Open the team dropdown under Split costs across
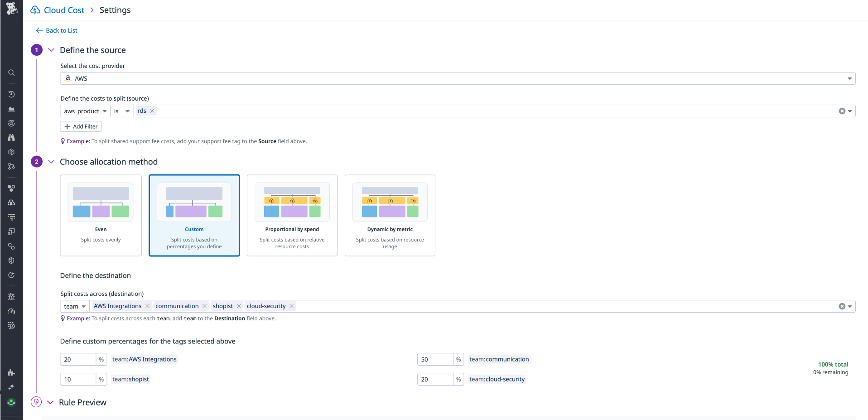 74,306
